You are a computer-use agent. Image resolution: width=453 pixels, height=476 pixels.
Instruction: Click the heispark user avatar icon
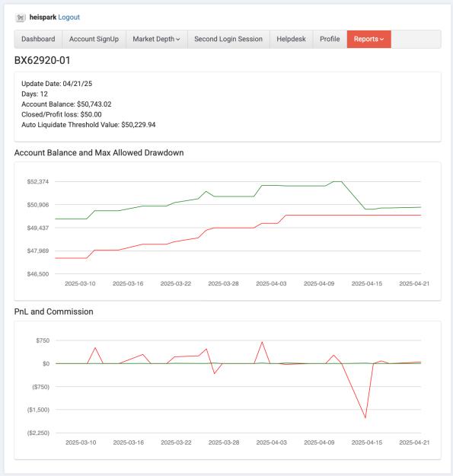pos(21,18)
